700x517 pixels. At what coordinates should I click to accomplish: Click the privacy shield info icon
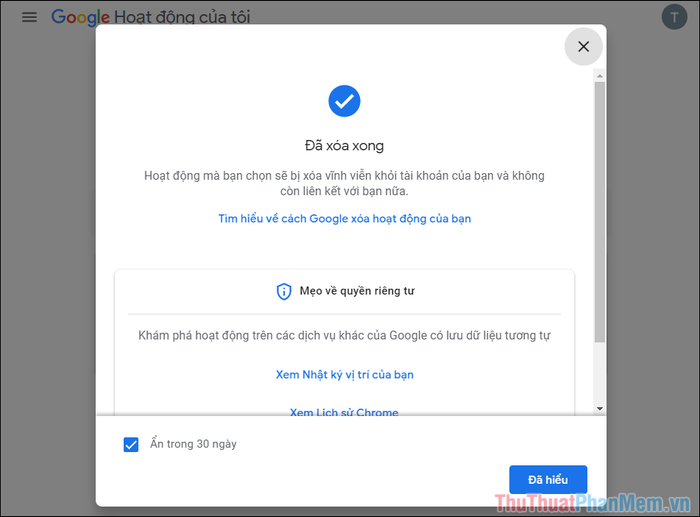click(x=284, y=292)
